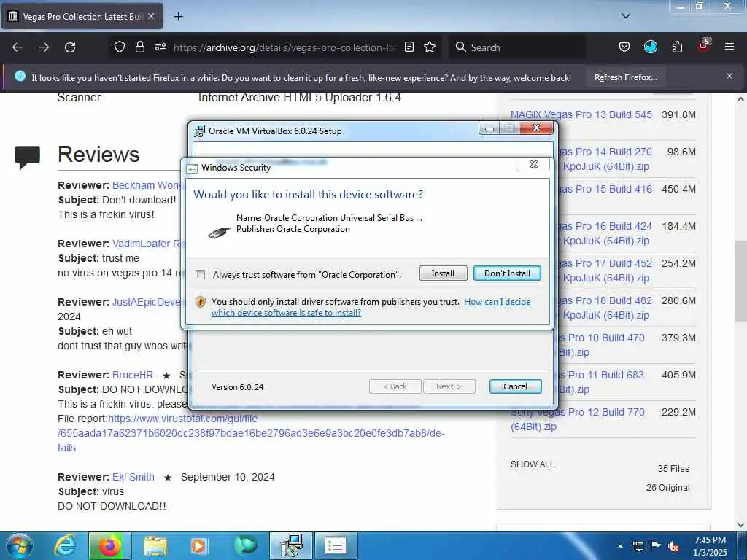Open reviewer VadimLoafer profile link

(x=147, y=244)
